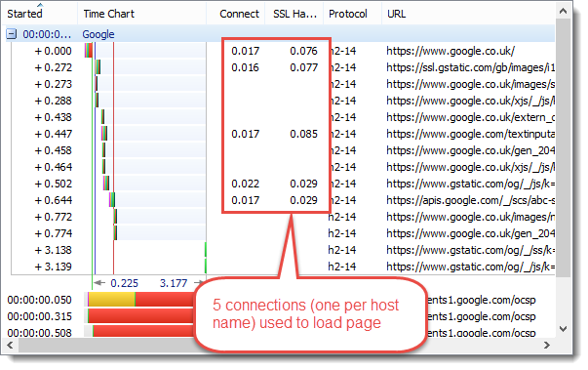
Task: Click the +0.272 started time
Action: [x=53, y=67]
